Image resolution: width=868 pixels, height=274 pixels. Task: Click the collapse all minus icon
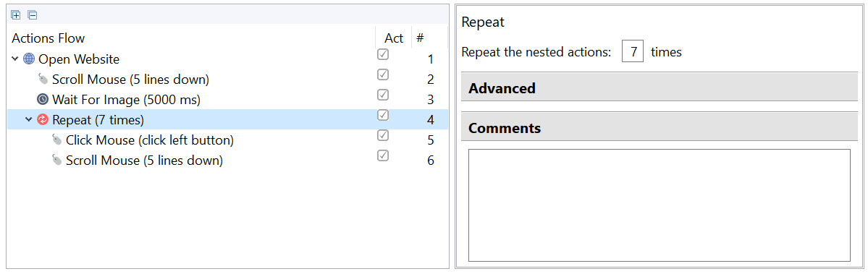click(x=32, y=15)
